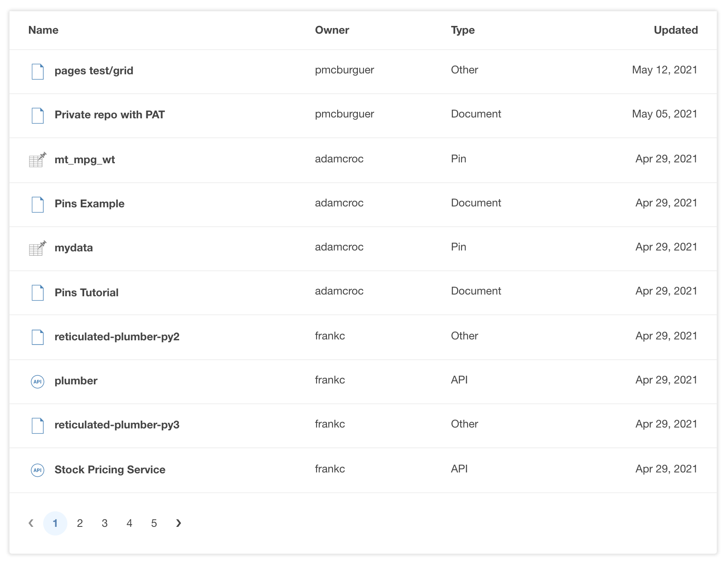Select the API icon for Stock Pricing Service
This screenshot has height=564, width=728.
(x=37, y=470)
